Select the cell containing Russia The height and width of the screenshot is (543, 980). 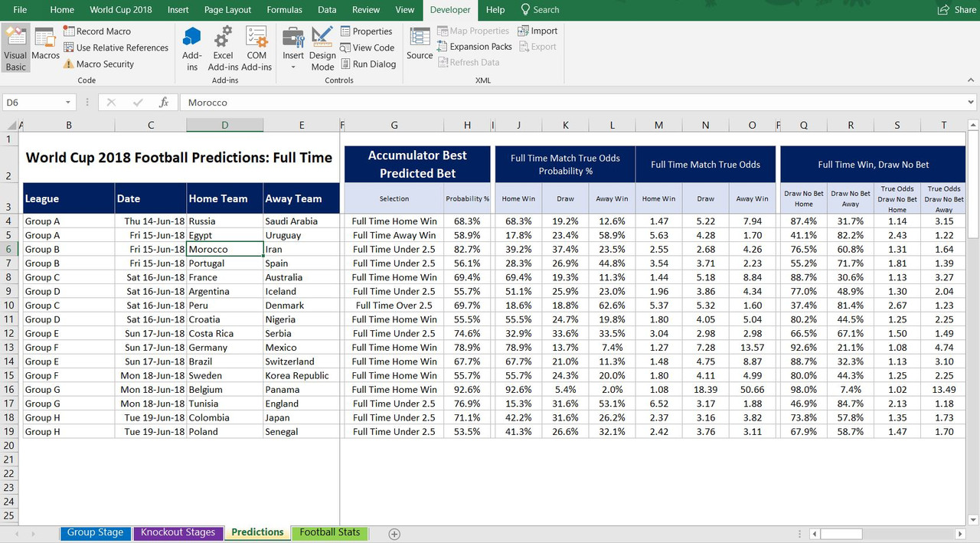[x=224, y=221]
